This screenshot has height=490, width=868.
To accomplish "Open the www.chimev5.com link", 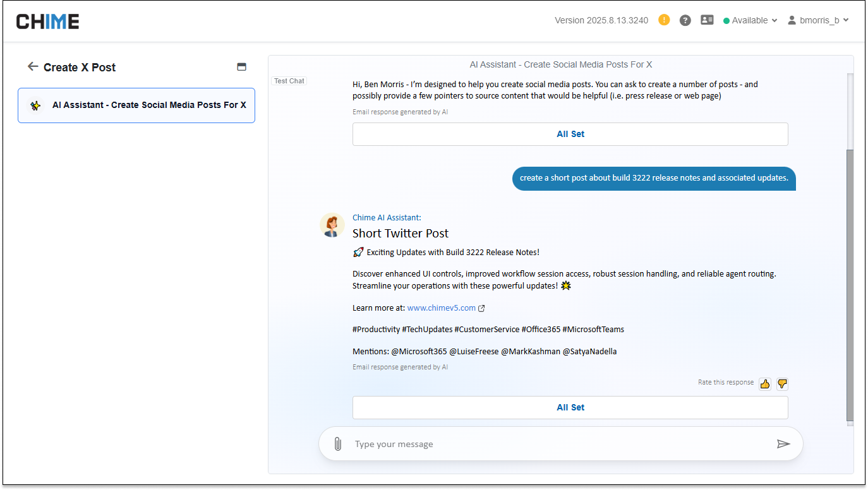I will (x=442, y=308).
